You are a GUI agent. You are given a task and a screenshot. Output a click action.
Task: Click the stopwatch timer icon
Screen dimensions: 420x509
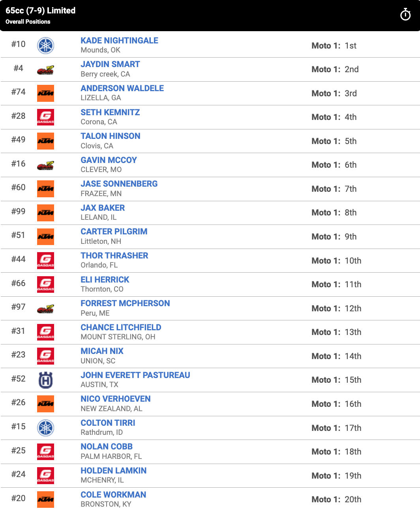(x=405, y=15)
